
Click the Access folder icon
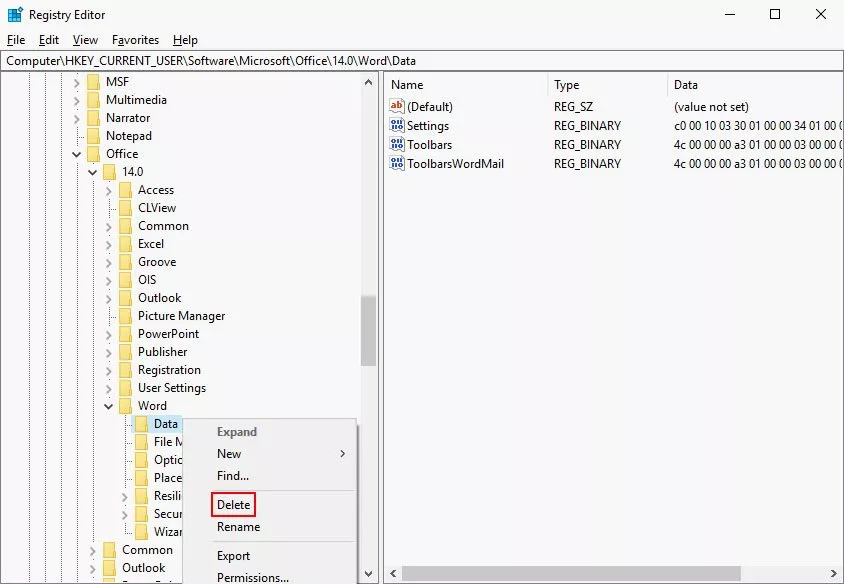(125, 189)
